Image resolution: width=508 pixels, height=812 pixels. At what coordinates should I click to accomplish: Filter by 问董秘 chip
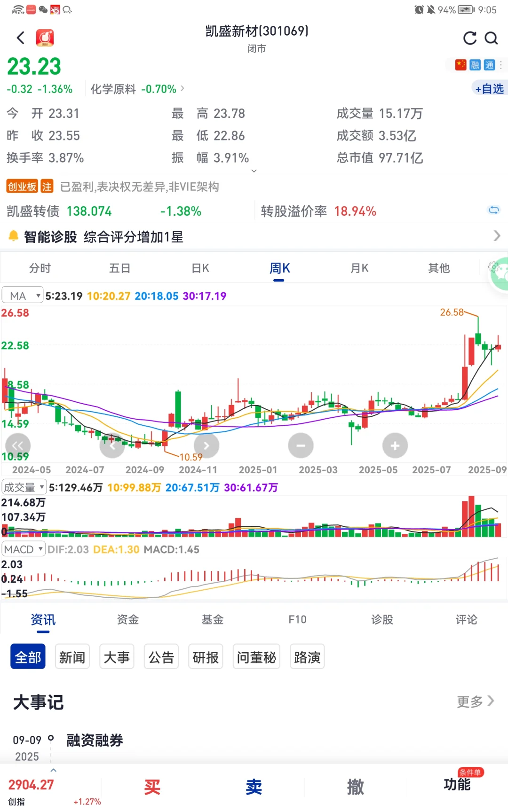coord(256,656)
